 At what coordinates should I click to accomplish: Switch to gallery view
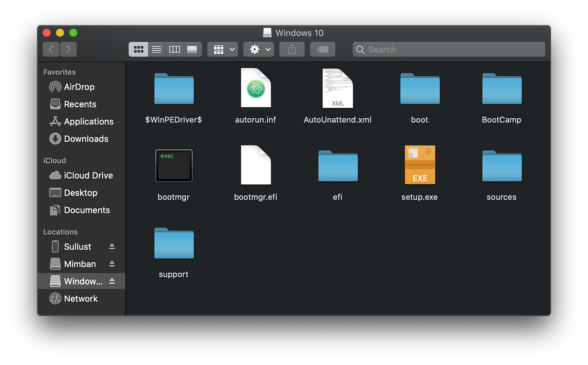pyautogui.click(x=192, y=50)
